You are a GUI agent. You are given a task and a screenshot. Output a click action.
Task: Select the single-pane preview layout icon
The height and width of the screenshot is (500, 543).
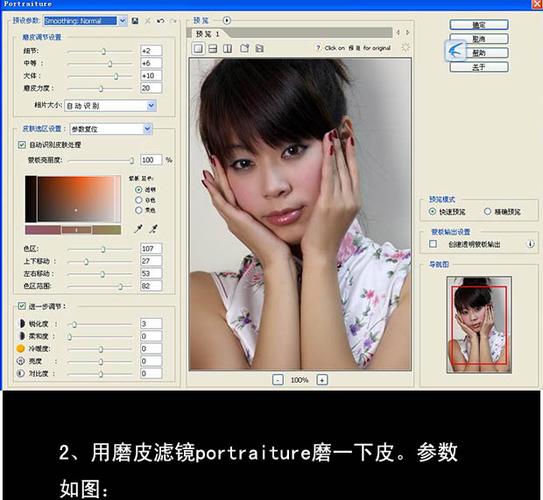coord(198,48)
